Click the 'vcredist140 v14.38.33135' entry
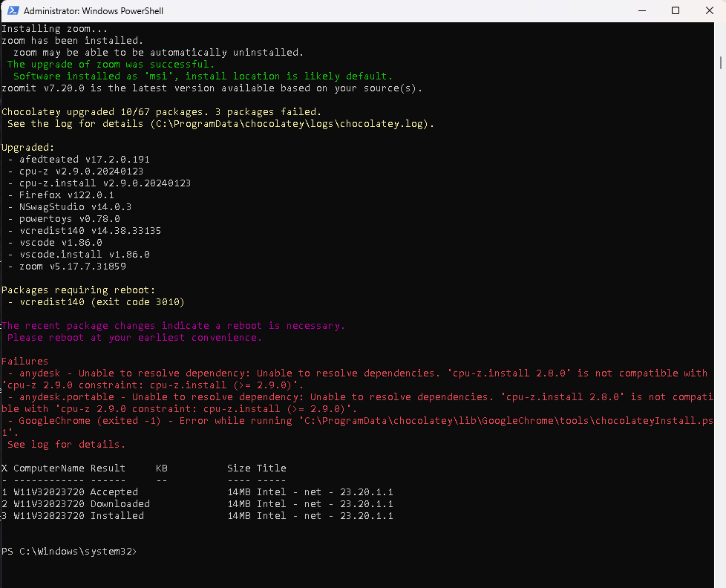 pos(90,231)
